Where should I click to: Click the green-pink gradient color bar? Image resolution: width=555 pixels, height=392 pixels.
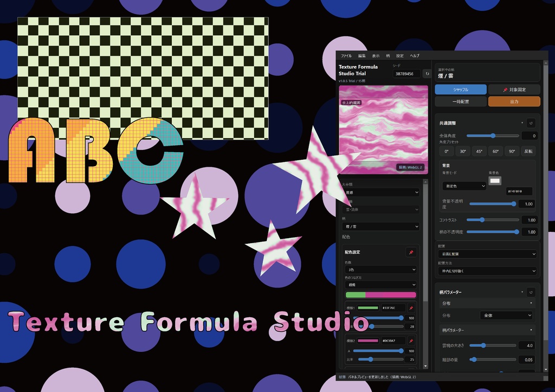[x=381, y=295]
